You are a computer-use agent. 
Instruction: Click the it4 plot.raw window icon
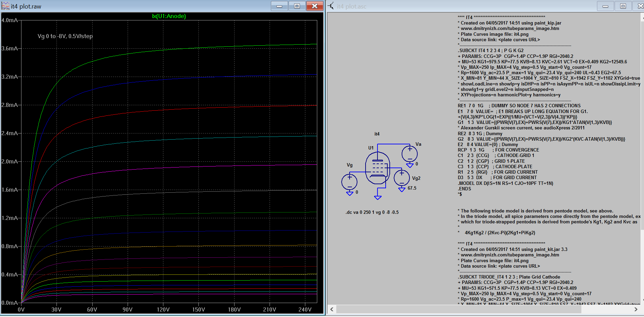tap(5, 6)
